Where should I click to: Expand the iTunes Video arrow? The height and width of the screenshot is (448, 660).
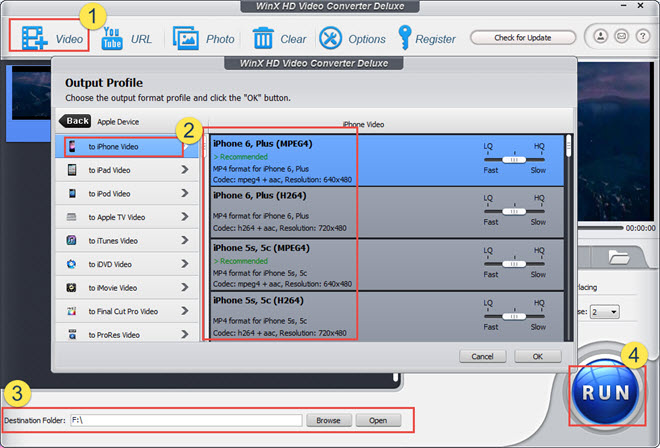click(185, 240)
